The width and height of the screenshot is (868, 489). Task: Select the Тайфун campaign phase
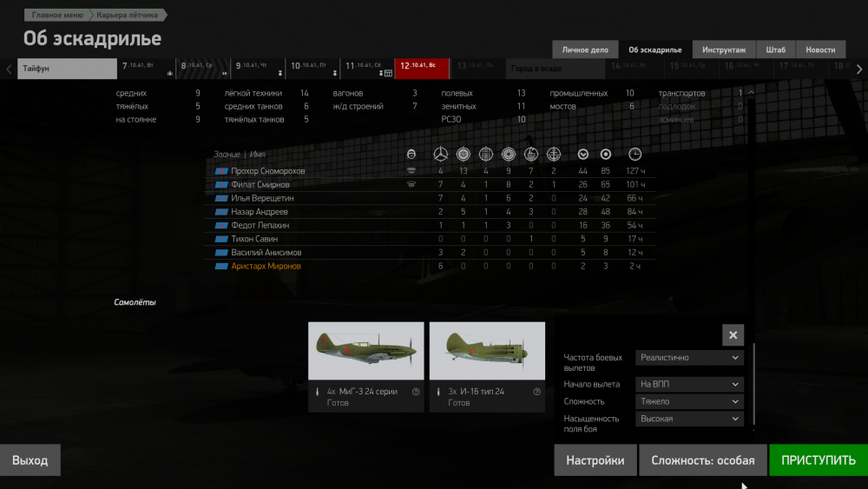(x=67, y=69)
